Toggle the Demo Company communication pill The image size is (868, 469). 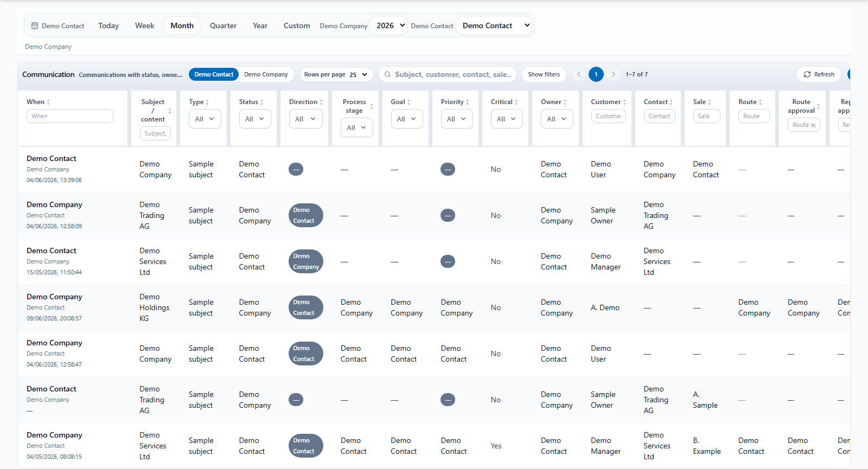[x=266, y=74]
